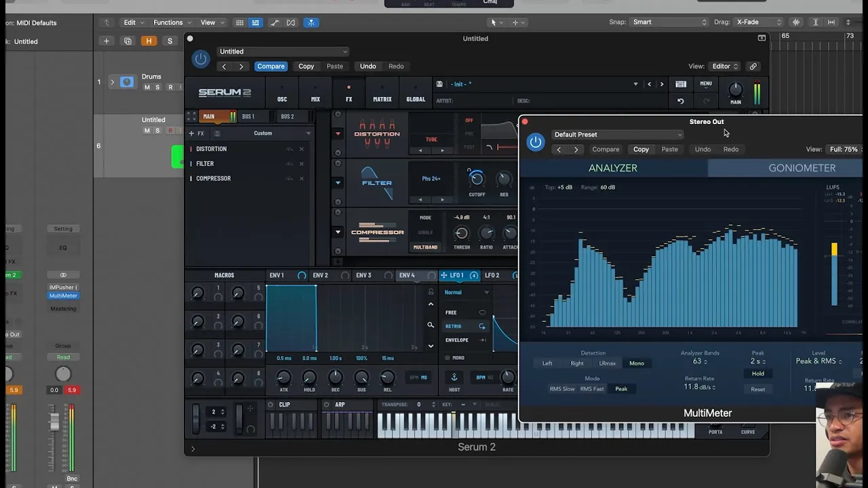
Task: Enable the LFO MONO checkbox
Action: coord(448,358)
